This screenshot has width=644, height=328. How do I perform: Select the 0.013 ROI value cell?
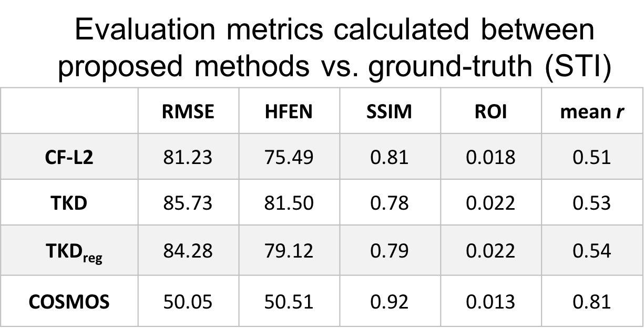click(x=491, y=301)
